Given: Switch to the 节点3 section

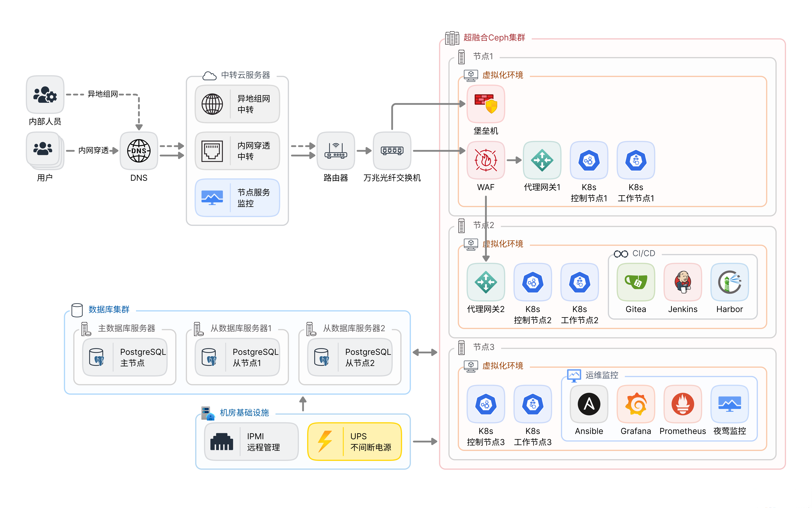Looking at the screenshot, I should pyautogui.click(x=484, y=347).
